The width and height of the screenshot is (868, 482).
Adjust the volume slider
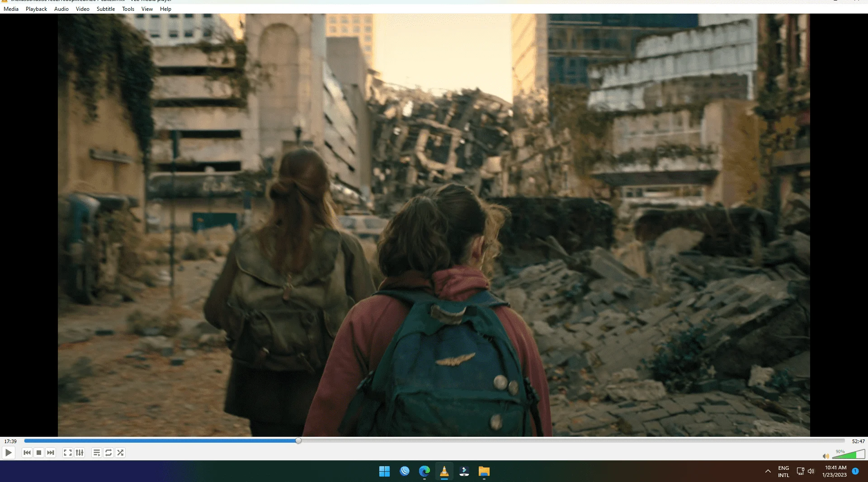click(x=849, y=454)
